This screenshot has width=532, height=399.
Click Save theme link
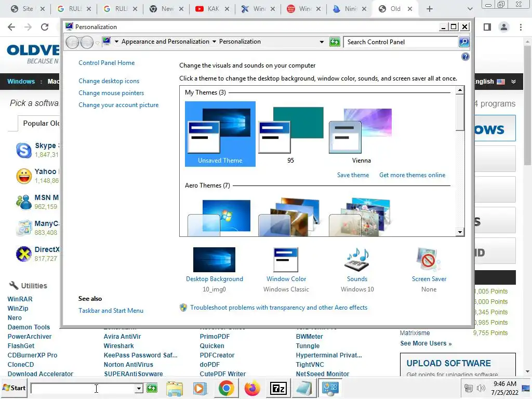point(353,175)
